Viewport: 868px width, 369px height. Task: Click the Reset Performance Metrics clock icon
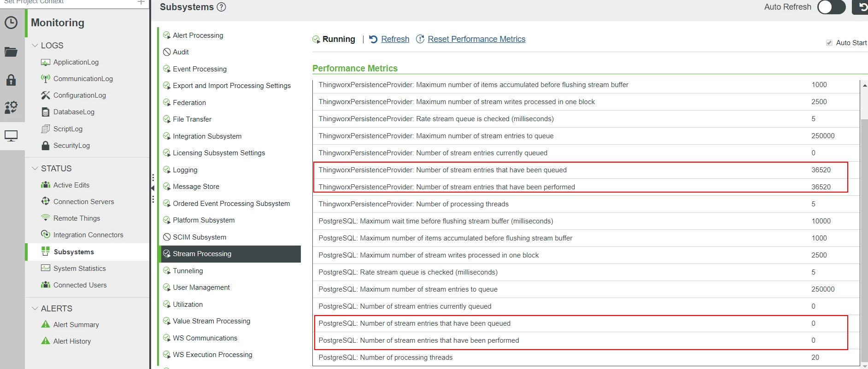(x=420, y=39)
